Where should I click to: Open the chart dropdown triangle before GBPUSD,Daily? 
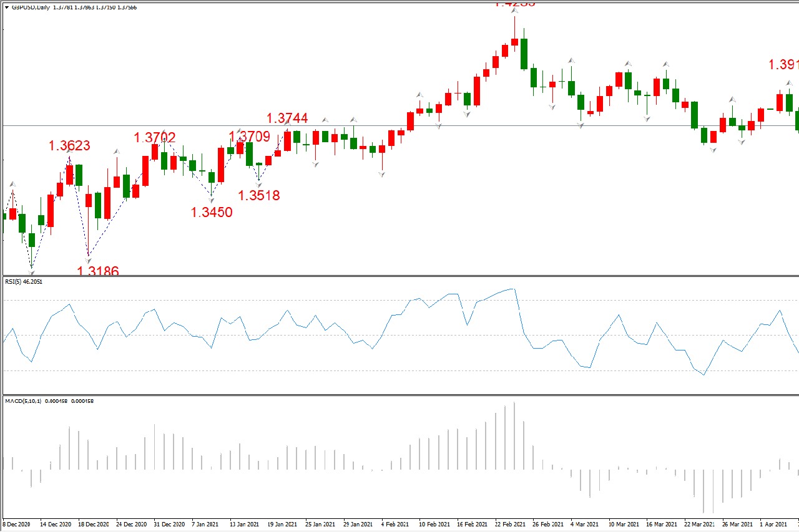(x=6, y=7)
